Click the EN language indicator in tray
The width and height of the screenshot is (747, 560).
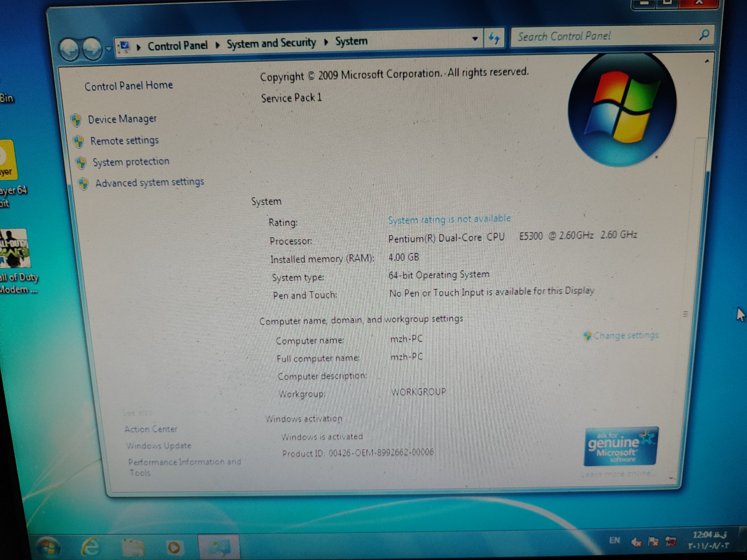coord(614,540)
